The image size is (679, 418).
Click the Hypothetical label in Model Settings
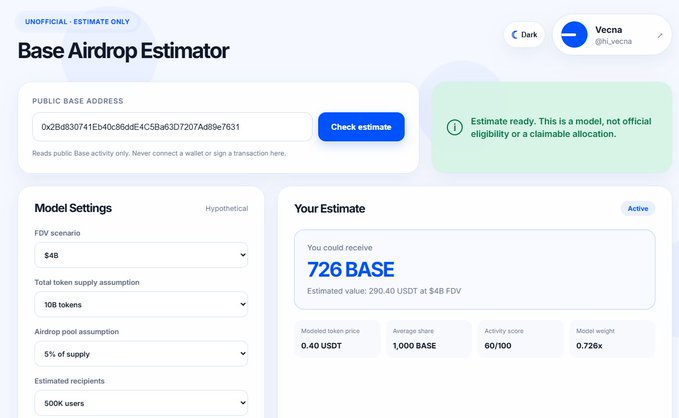226,208
